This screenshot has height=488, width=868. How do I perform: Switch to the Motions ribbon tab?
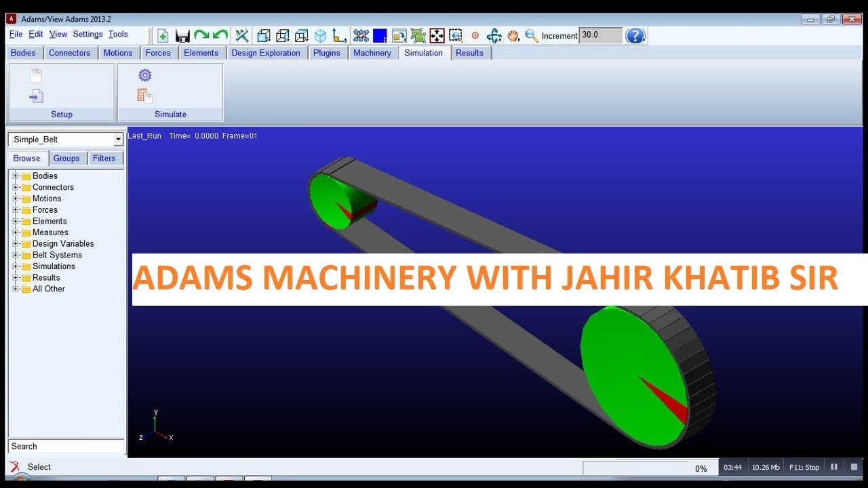118,53
